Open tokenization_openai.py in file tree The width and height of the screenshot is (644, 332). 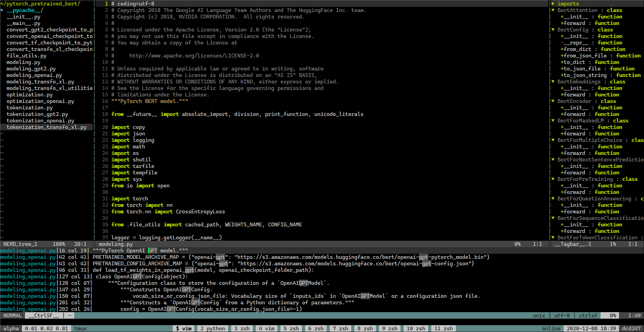click(x=40, y=121)
